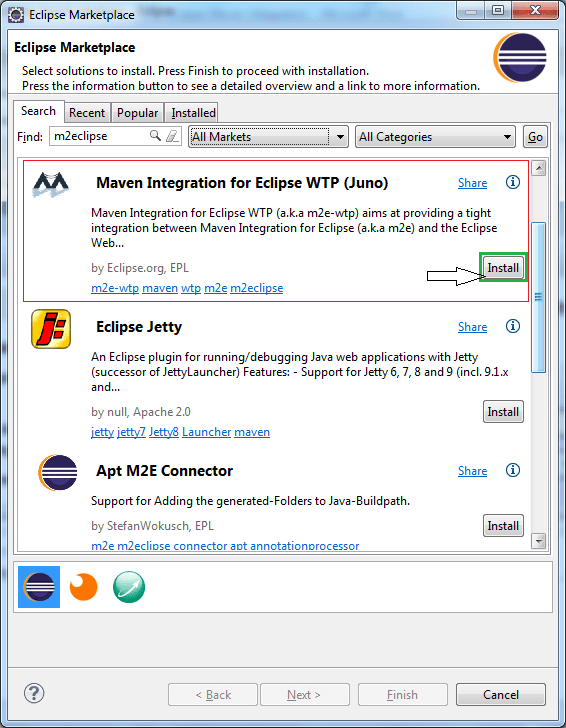Click the m2e-wtp tag link
This screenshot has height=728, width=566.
[x=115, y=288]
